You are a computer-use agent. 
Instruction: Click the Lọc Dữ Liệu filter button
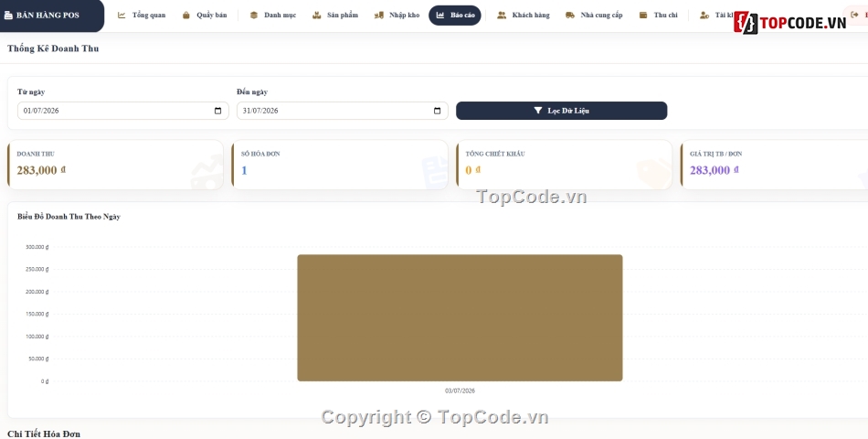pyautogui.click(x=561, y=111)
